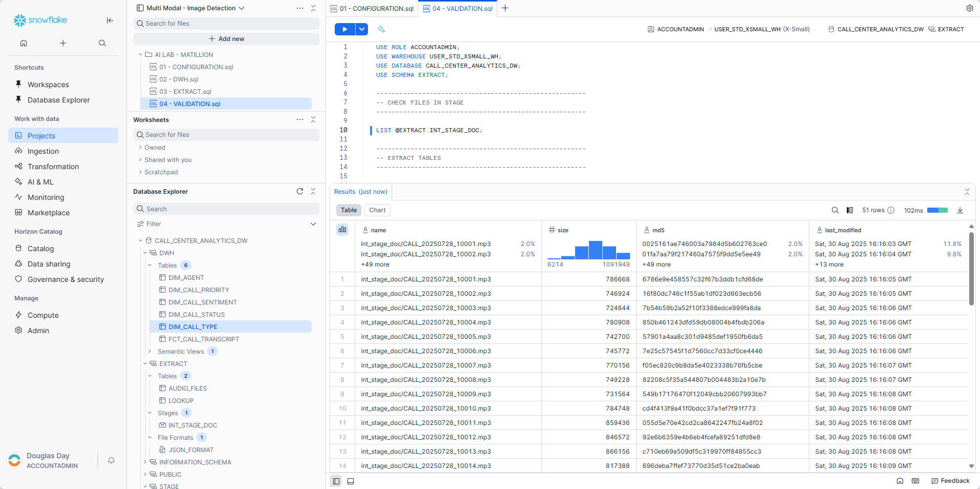Expand the Filter section in Database Explorer
Image resolution: width=980 pixels, height=489 pixels.
pos(313,224)
